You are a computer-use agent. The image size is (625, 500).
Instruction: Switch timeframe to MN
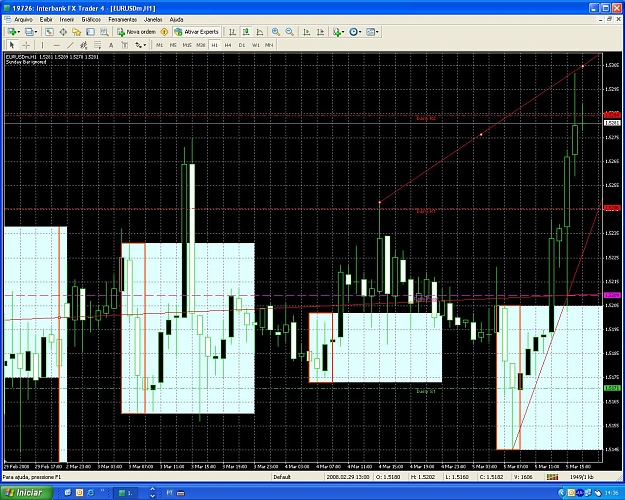coord(269,45)
